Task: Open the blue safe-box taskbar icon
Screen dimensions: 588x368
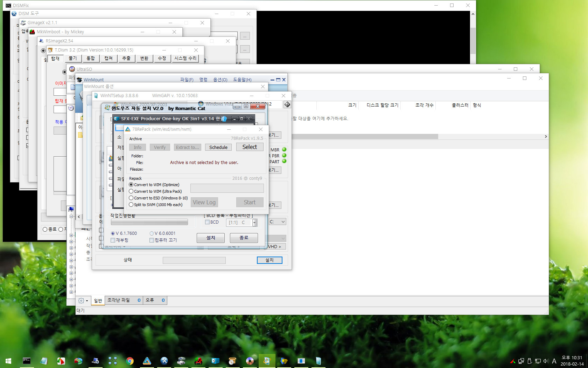Action: point(216,361)
